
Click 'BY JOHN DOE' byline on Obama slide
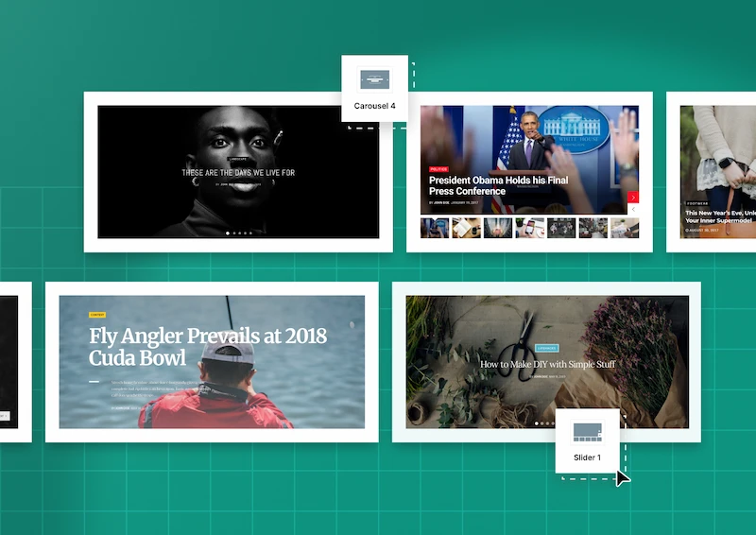[438, 202]
